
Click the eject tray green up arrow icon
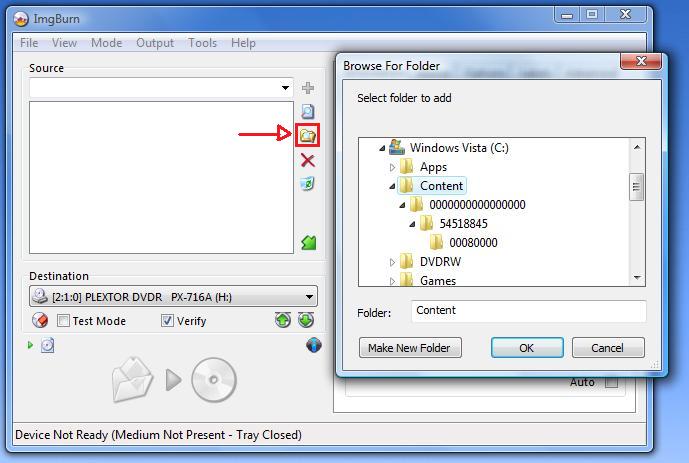click(283, 320)
